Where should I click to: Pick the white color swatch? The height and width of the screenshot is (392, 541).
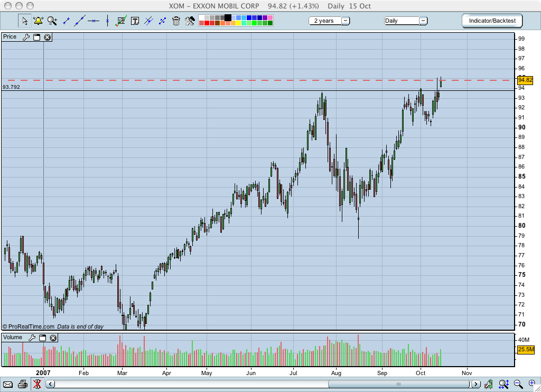coord(201,17)
